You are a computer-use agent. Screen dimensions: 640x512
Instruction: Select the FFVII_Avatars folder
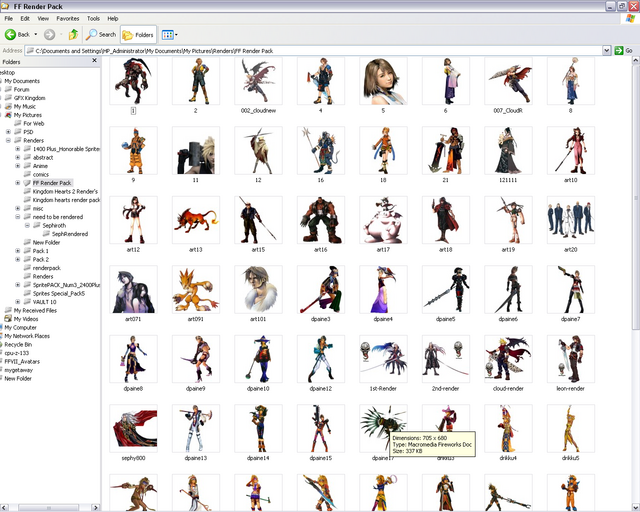(x=22, y=362)
